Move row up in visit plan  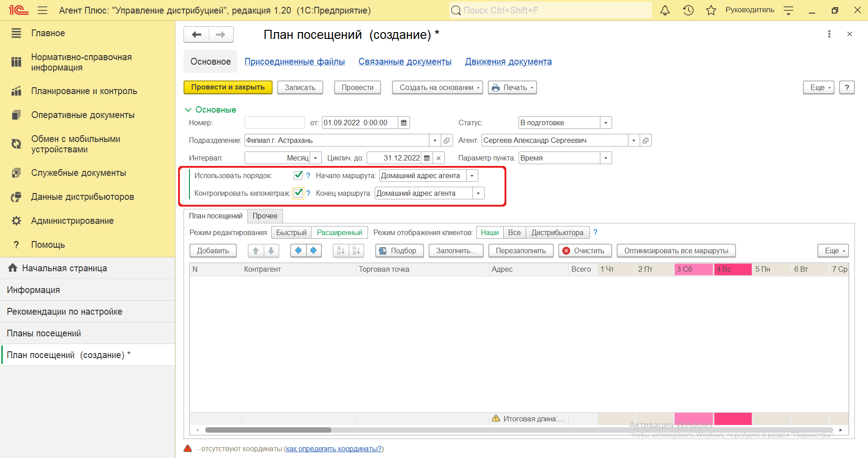pyautogui.click(x=256, y=250)
